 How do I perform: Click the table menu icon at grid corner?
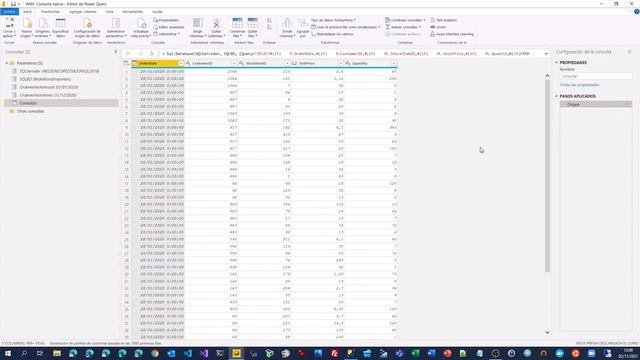tap(126, 63)
